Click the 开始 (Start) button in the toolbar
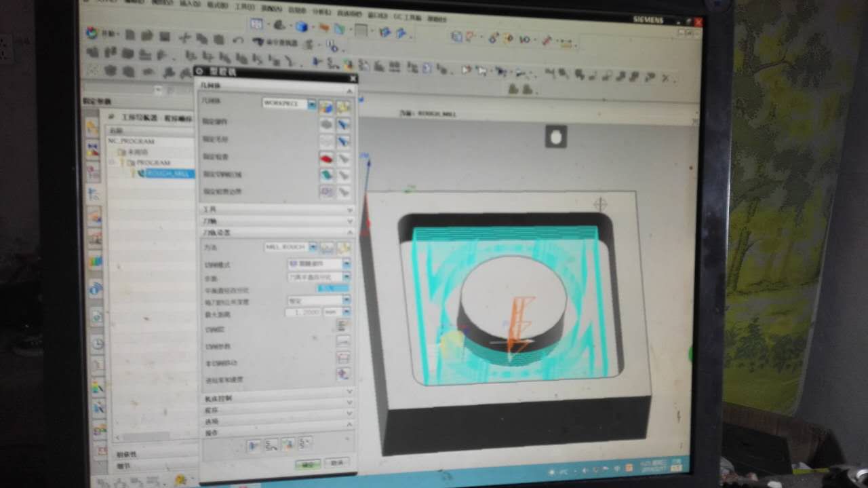 pyautogui.click(x=102, y=33)
